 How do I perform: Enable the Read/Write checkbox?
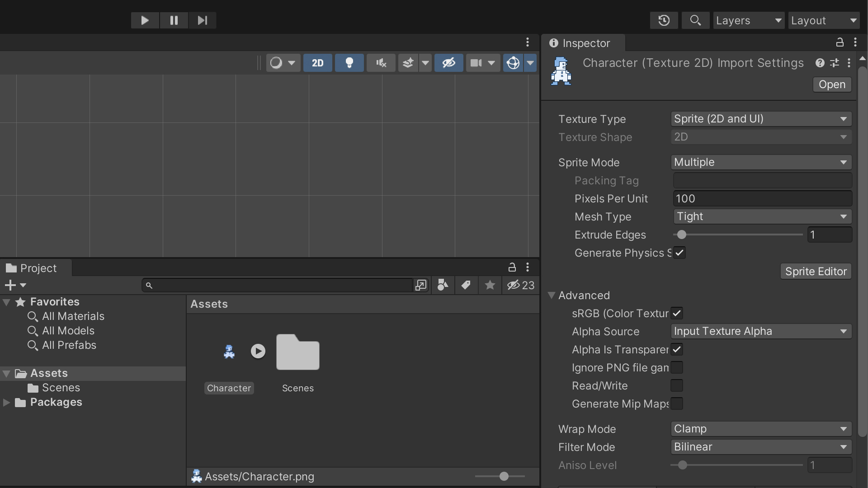coord(677,385)
